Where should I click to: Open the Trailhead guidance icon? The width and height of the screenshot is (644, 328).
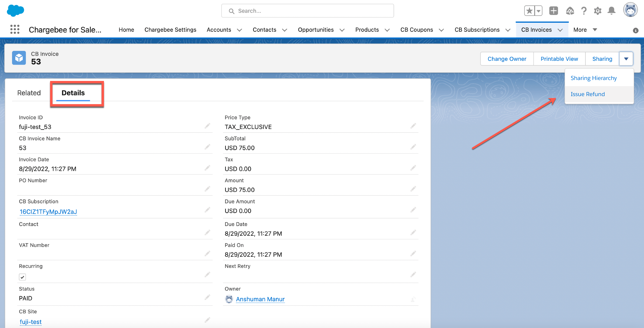[570, 11]
